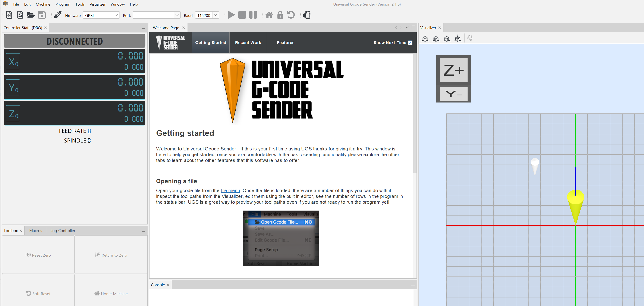Click the home machine icon in toolbar

click(269, 15)
